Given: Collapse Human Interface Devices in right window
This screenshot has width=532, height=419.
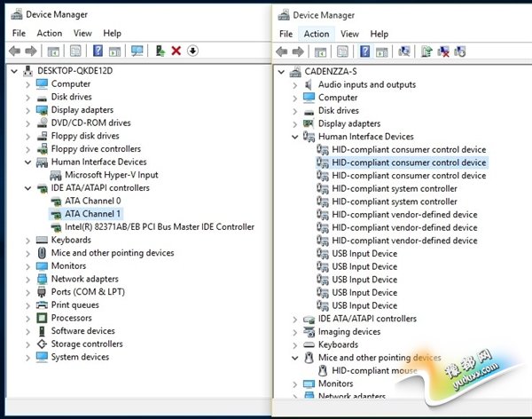Looking at the screenshot, I should pyautogui.click(x=294, y=137).
